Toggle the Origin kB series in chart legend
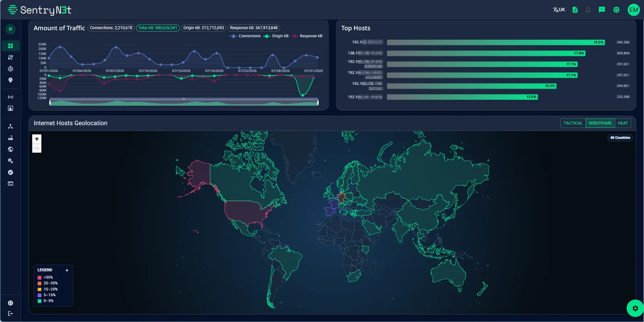This screenshot has width=644, height=322. (276, 36)
